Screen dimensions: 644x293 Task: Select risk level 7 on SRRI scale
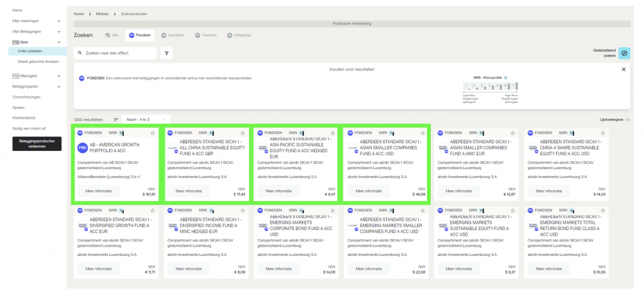point(514,86)
